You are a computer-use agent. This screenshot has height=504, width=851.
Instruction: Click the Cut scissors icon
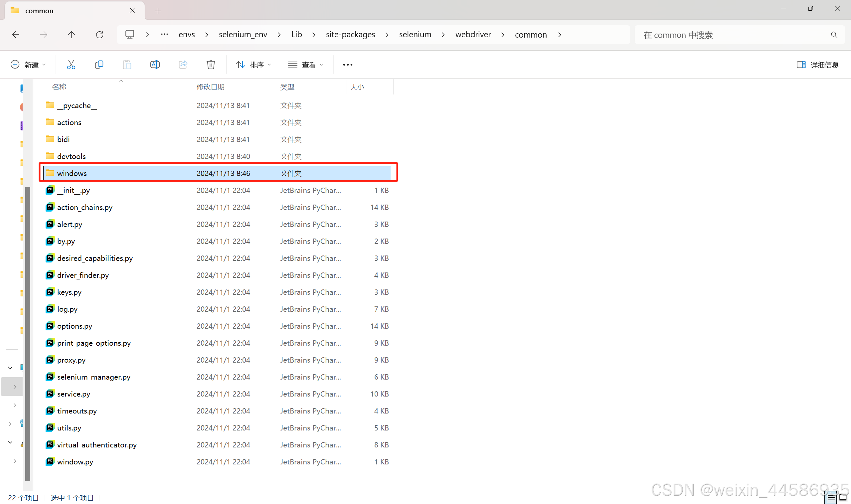[x=71, y=65]
